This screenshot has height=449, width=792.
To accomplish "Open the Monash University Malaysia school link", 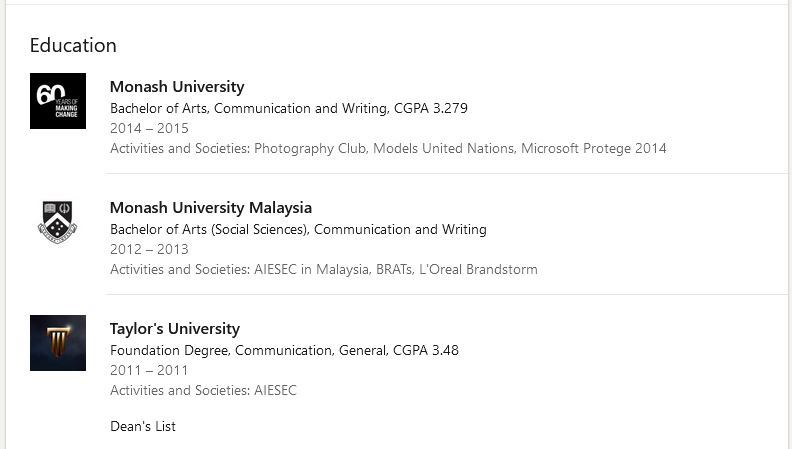I will [x=211, y=208].
